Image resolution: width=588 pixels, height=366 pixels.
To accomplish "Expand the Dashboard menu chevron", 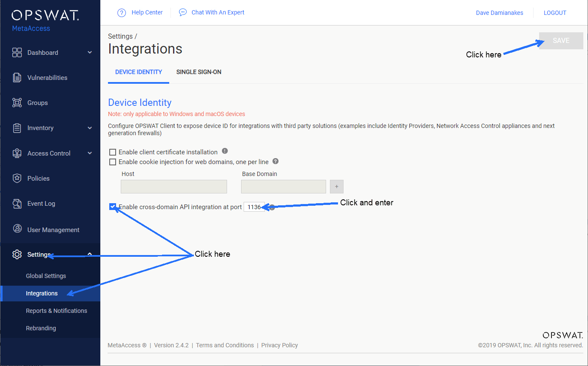I will click(90, 52).
